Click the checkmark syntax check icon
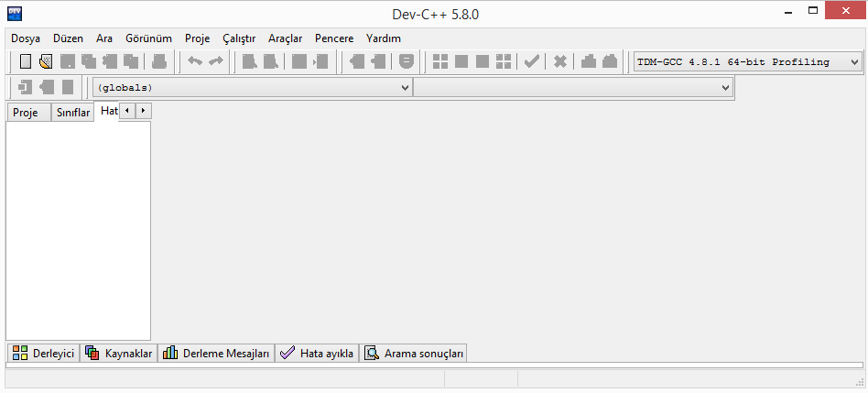Viewport: 868px width, 393px height. pyautogui.click(x=531, y=62)
